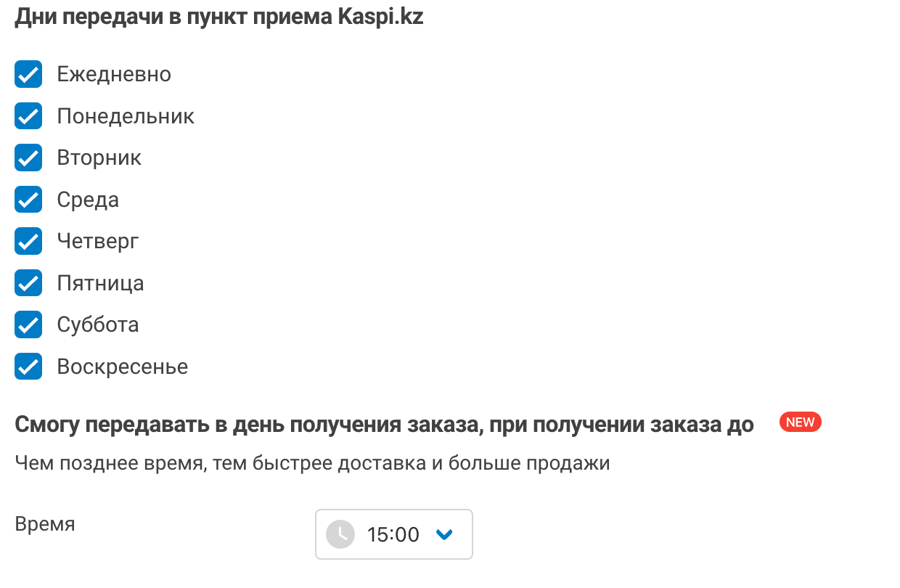Viewport: 900px width, 588px height.
Task: Click the Суббота label text
Action: [x=98, y=324]
